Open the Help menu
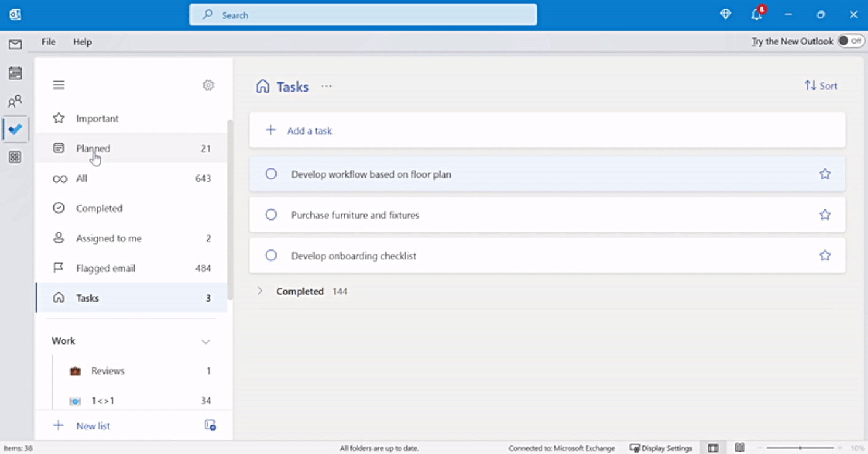Viewport: 868px width, 454px height. 82,41
